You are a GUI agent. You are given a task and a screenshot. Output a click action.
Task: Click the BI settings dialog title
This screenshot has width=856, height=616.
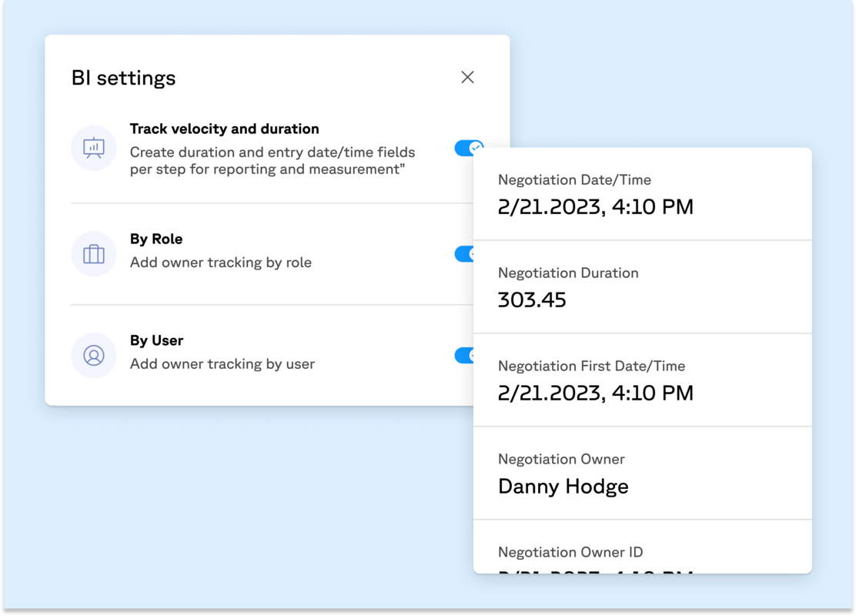[x=123, y=78]
